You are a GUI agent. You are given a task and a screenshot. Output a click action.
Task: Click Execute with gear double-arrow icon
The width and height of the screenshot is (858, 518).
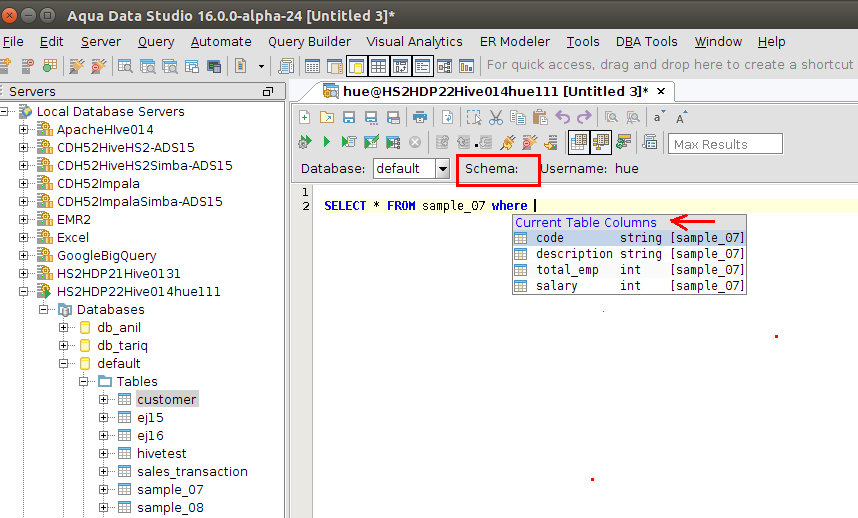305,142
